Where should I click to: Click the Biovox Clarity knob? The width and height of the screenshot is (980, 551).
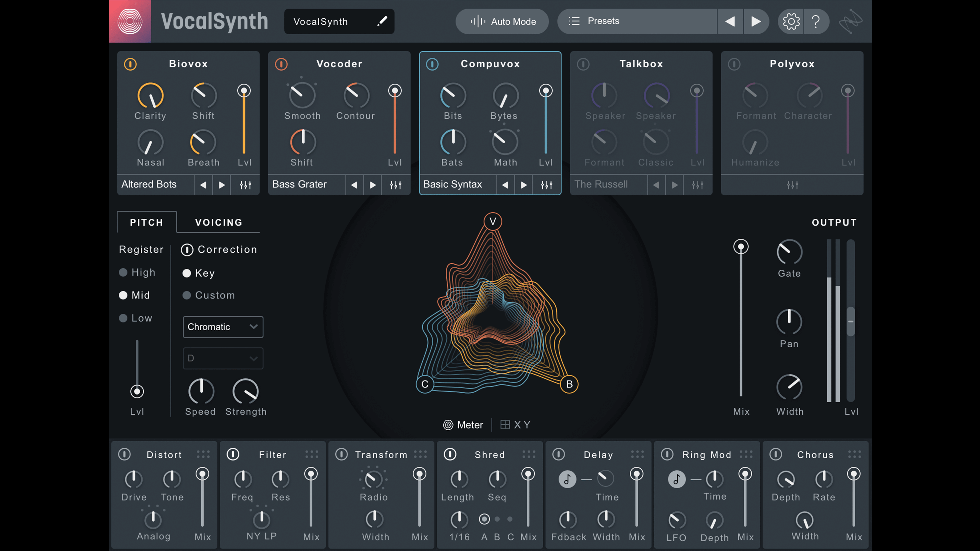pyautogui.click(x=151, y=95)
